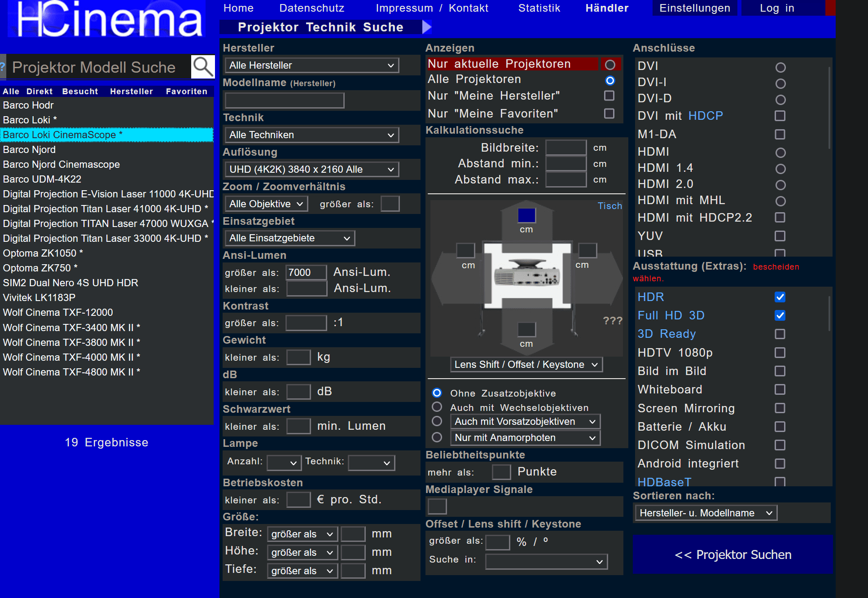Click the HDBaseT link

[664, 482]
